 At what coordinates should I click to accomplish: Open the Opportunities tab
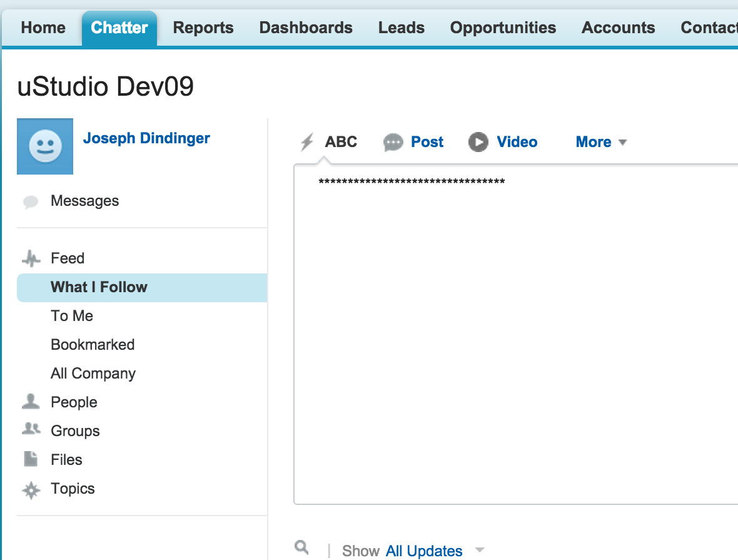tap(503, 28)
